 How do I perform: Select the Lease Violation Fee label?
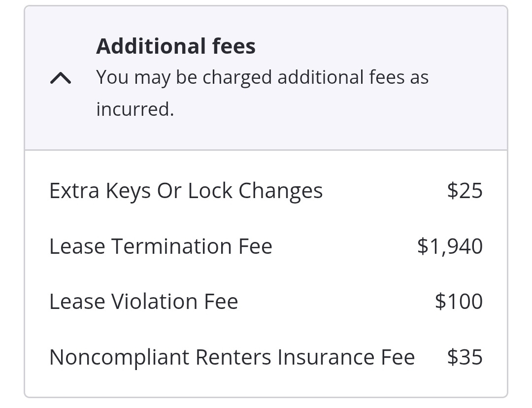pos(143,302)
